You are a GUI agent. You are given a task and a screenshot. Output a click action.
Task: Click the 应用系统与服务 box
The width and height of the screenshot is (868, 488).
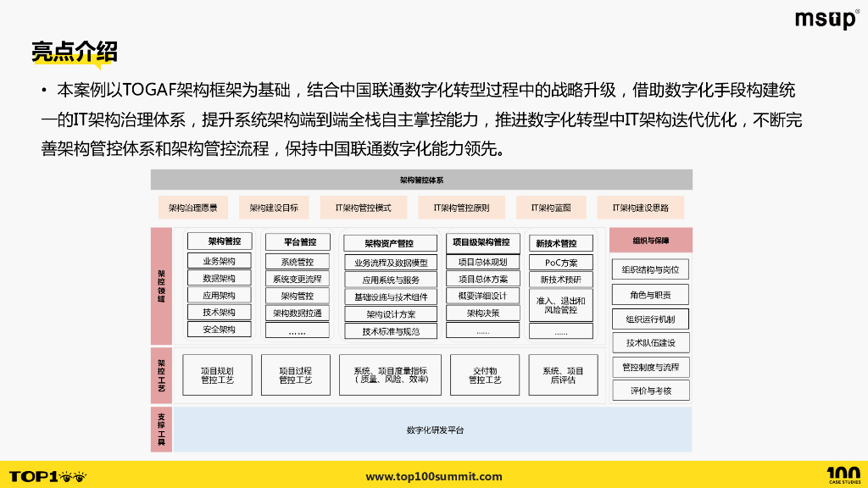click(391, 280)
